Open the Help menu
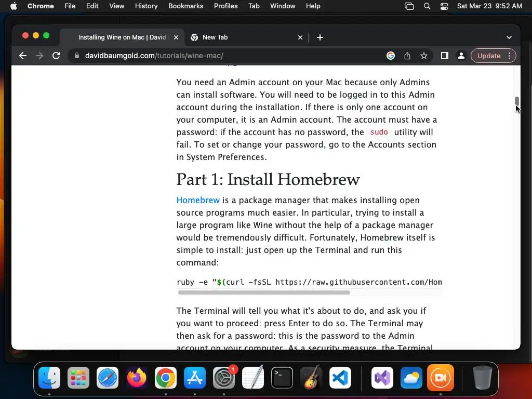532x399 pixels. [313, 6]
